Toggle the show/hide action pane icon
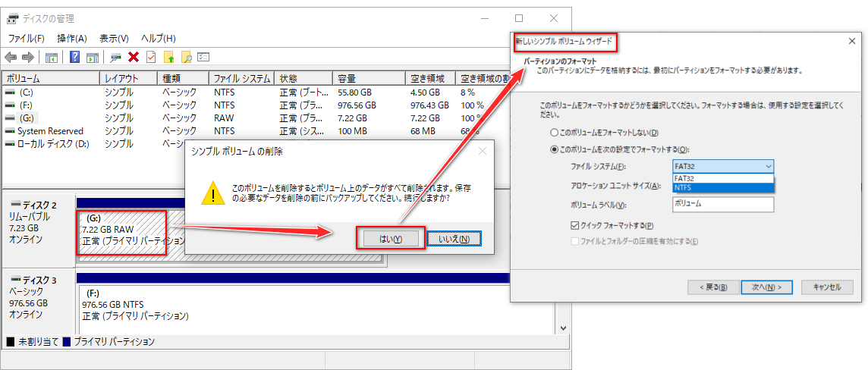 coord(93,57)
